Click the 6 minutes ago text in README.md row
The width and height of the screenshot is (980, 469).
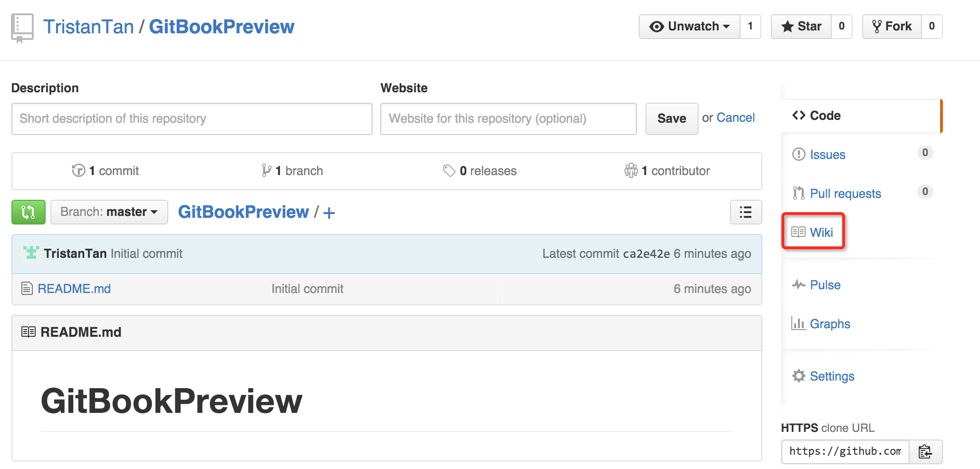[x=712, y=289]
